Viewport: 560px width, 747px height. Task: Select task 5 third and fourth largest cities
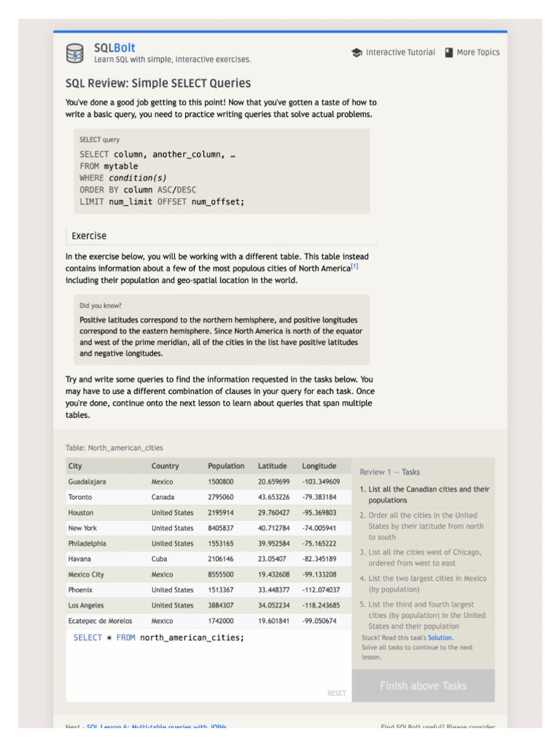pyautogui.click(x=424, y=615)
